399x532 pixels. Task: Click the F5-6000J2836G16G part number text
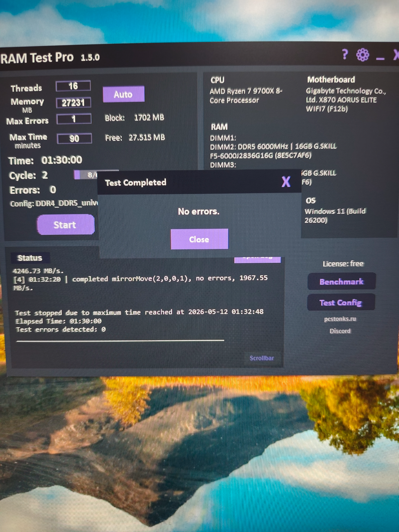coord(261,155)
